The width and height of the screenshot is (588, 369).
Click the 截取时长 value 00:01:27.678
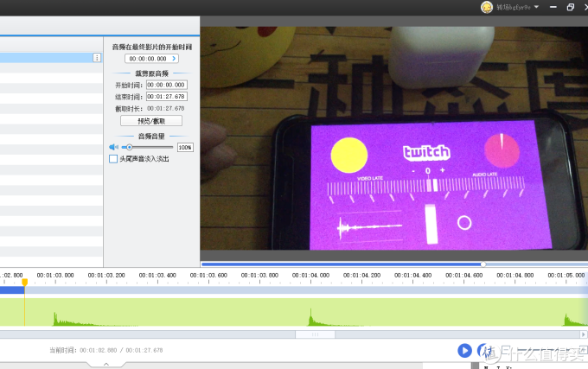[x=166, y=108]
